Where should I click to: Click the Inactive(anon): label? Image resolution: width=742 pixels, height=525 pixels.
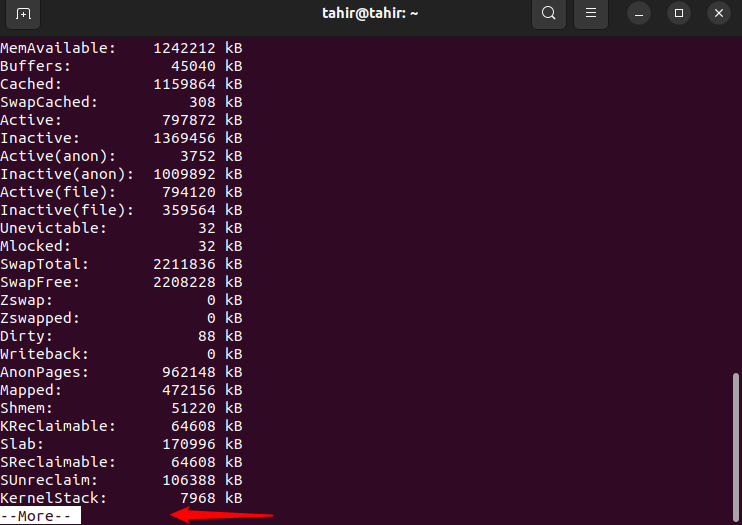(x=67, y=174)
